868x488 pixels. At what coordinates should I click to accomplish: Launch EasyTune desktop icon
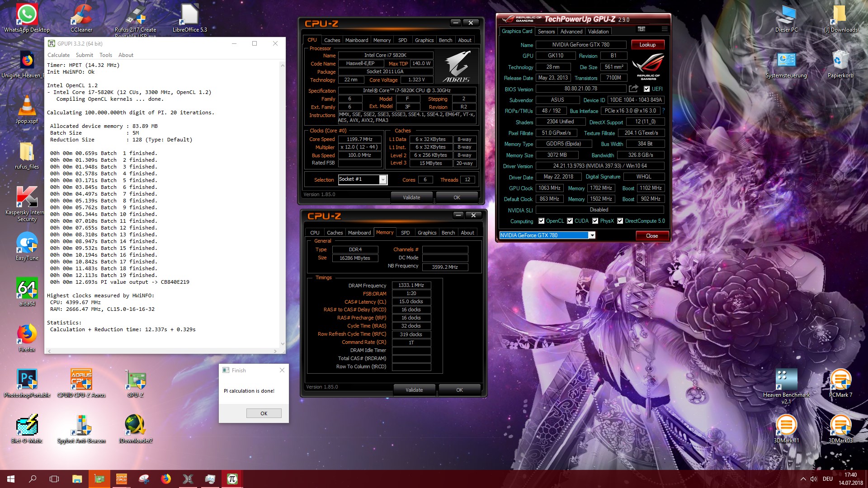(x=27, y=246)
